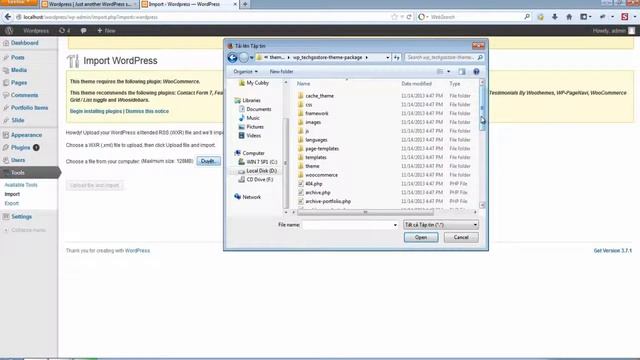Open a new browser tab

tap(245, 4)
